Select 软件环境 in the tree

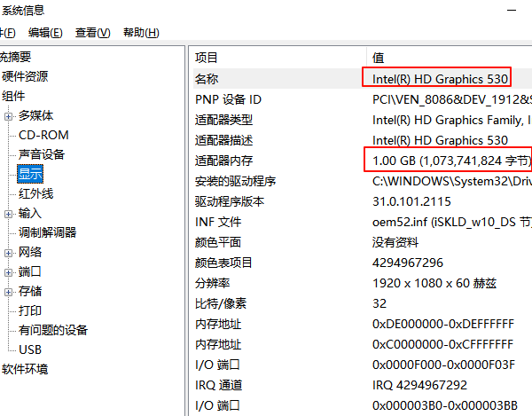coord(25,369)
